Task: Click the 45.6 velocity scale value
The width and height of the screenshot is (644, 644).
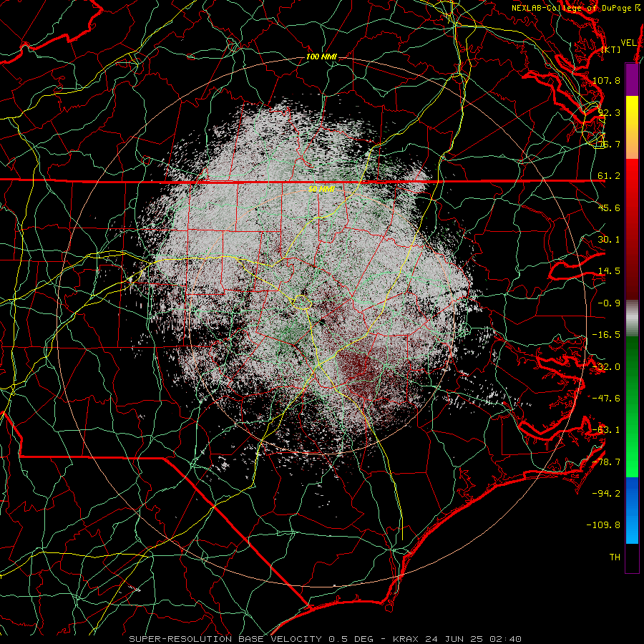Action: 609,208
